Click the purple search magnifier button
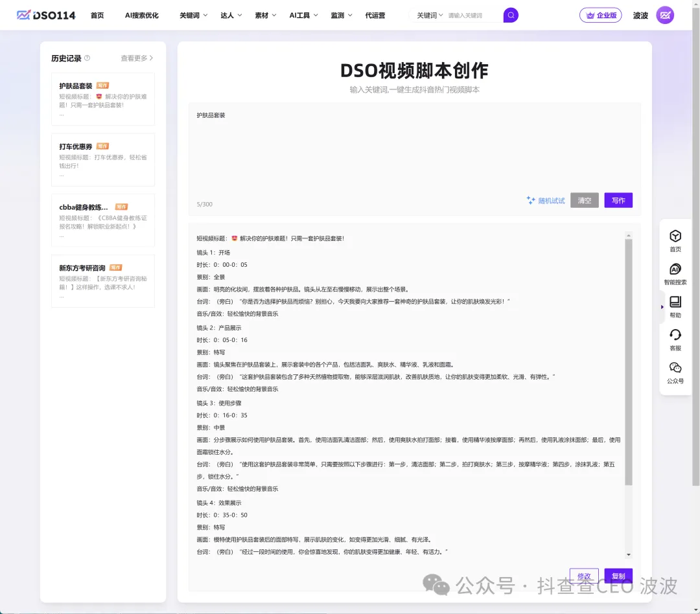 [511, 15]
